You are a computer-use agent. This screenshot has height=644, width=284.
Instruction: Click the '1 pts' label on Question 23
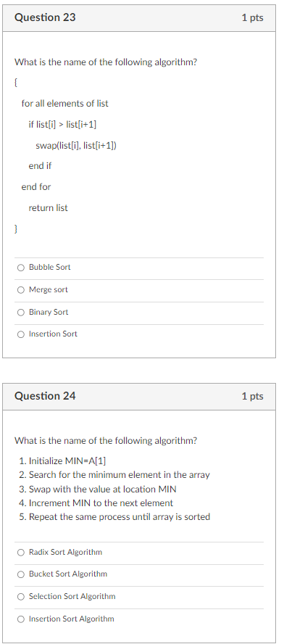pyautogui.click(x=252, y=17)
